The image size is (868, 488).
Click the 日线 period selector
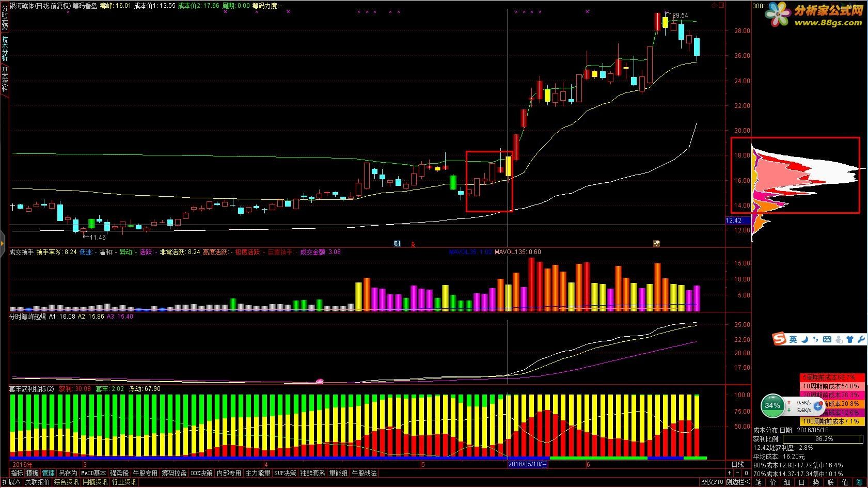click(x=738, y=465)
